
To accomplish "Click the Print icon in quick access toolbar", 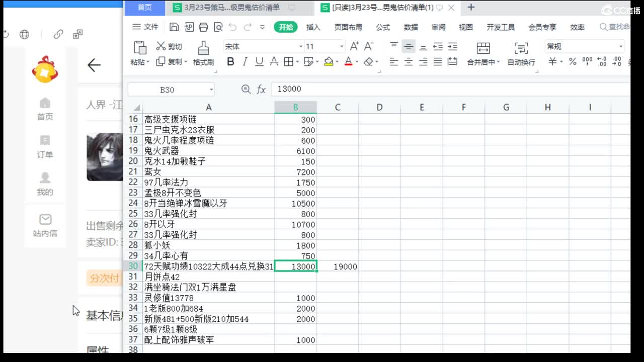I will coord(203,27).
